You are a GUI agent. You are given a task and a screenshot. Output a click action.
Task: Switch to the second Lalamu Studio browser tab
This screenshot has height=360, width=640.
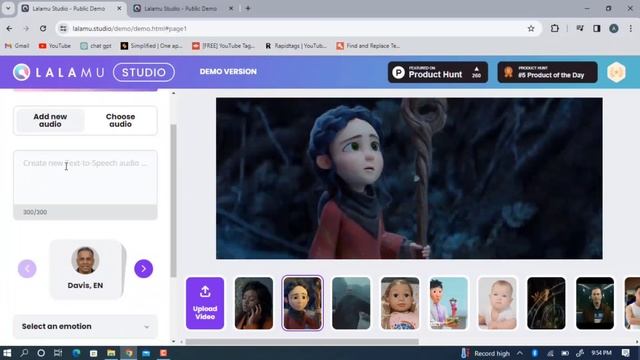point(180,9)
